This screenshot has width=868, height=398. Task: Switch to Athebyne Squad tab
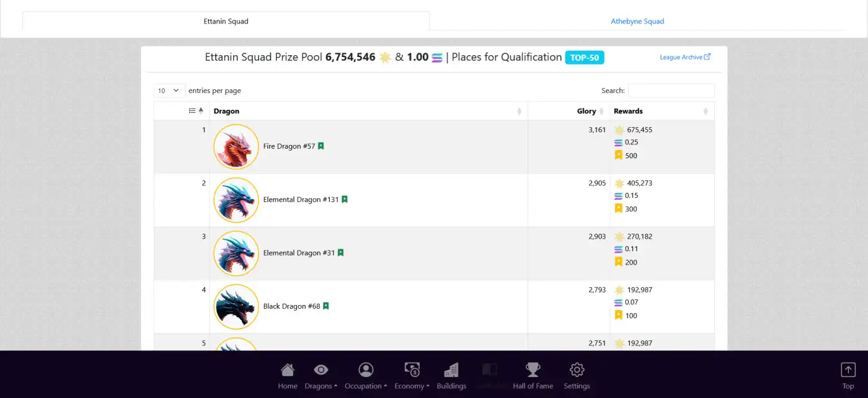point(637,21)
